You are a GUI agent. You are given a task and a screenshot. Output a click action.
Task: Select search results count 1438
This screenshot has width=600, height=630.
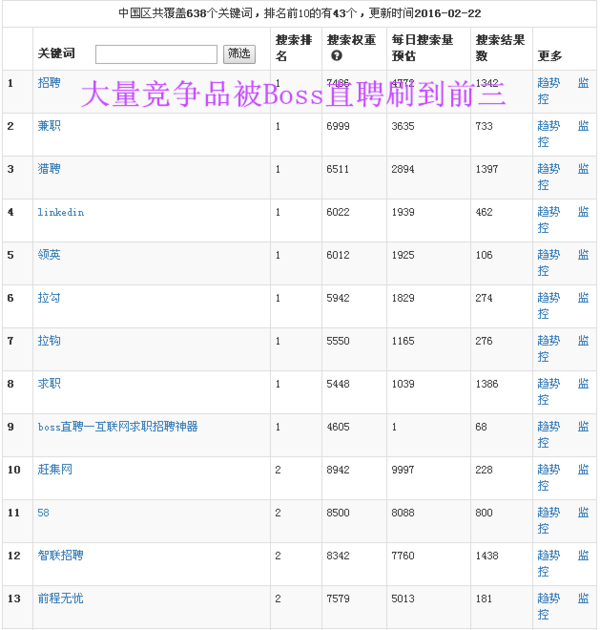pos(487,556)
